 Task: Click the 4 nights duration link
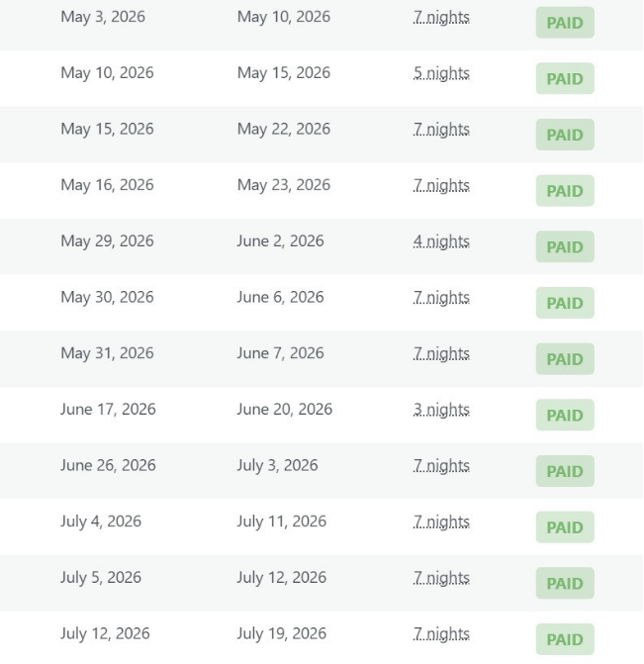[x=441, y=240]
